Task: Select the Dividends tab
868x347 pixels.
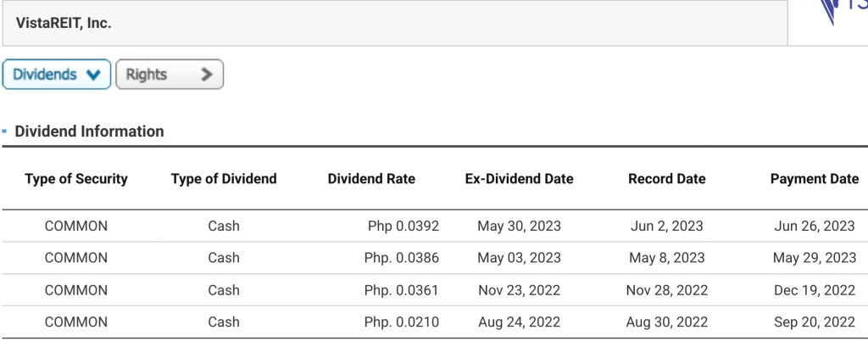Action: [57, 75]
